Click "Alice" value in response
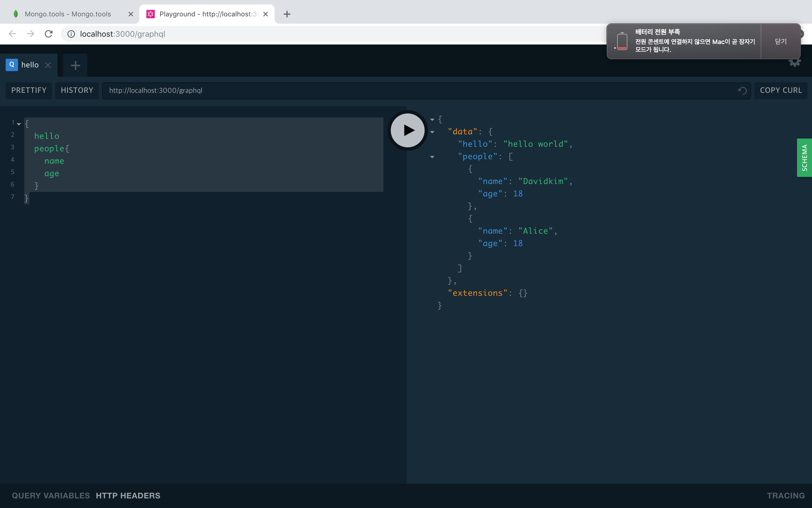812x508 pixels. point(535,231)
